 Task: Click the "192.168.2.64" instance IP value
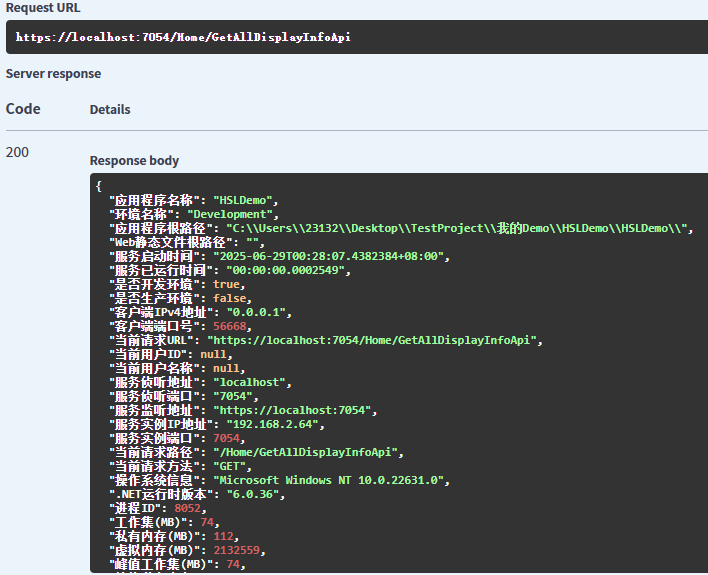pos(273,424)
